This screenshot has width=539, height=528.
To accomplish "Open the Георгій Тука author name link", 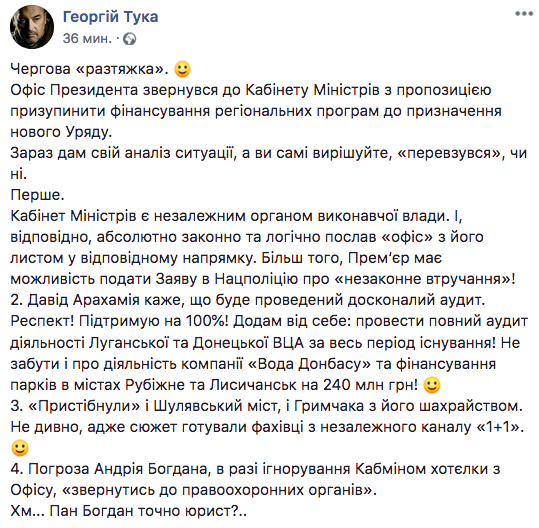I will (x=110, y=16).
